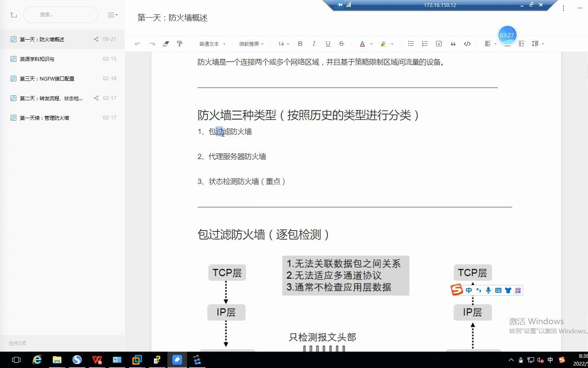This screenshot has width=588, height=368.
Task: Open the line spacing dropdown arrow
Action: tap(543, 44)
